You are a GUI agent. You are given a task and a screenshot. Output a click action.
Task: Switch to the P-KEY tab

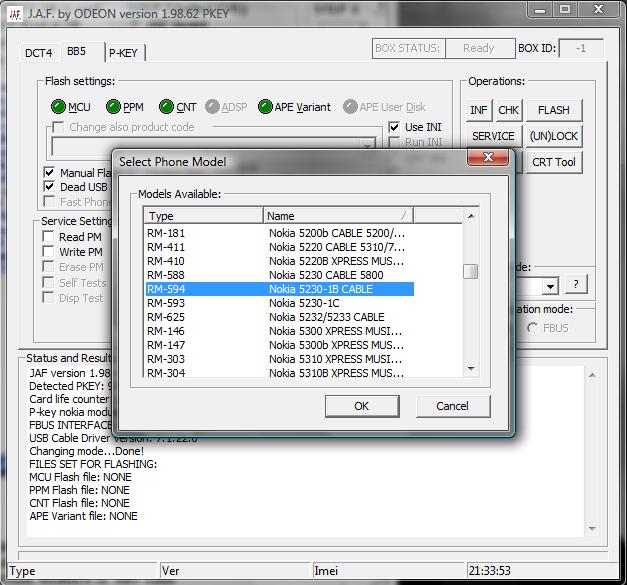tap(124, 53)
